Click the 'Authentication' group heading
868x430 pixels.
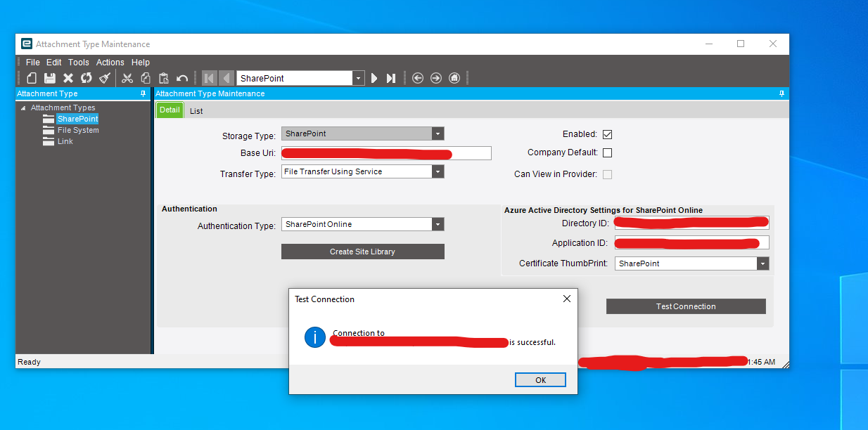point(189,209)
